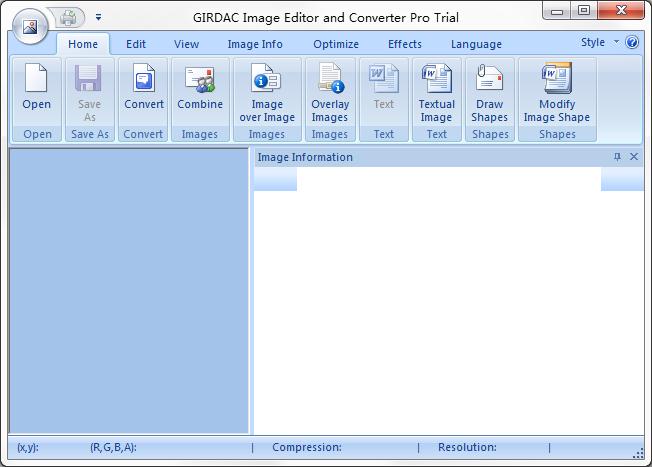Viewport: 652px width, 467px height.
Task: Choose the Overlay Images icon
Action: tap(331, 78)
